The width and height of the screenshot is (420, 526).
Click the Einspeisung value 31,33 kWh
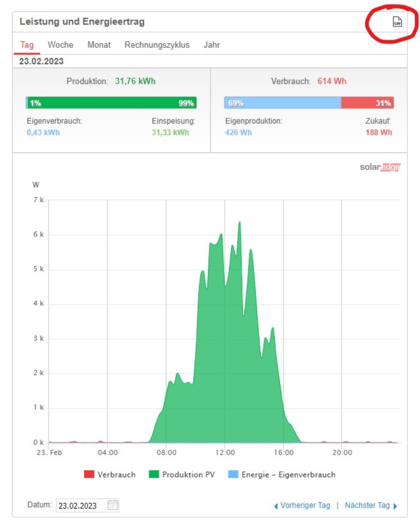(x=170, y=132)
